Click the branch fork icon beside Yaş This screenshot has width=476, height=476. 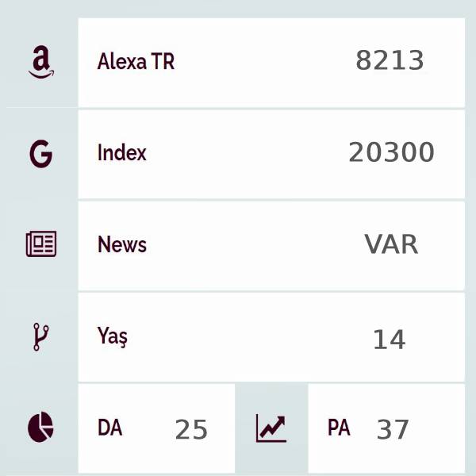(40, 336)
